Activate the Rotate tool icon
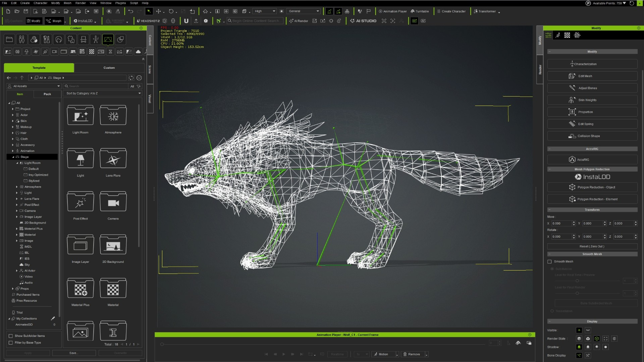This screenshot has height=362, width=644. (x=171, y=11)
